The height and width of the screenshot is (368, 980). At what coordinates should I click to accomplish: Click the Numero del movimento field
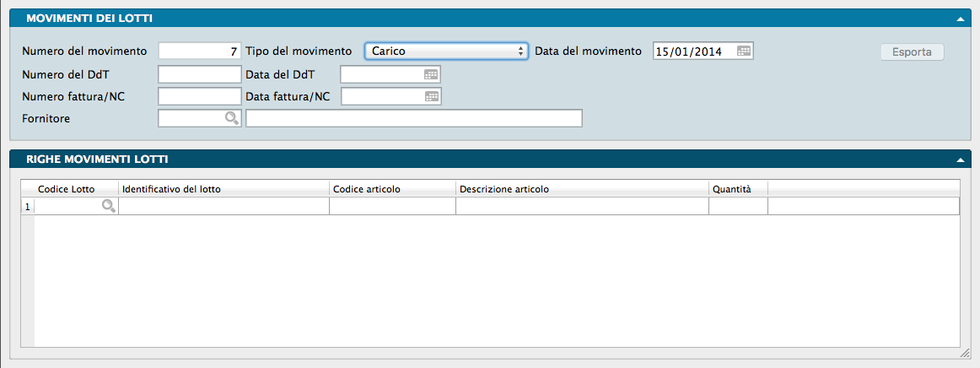tap(199, 51)
